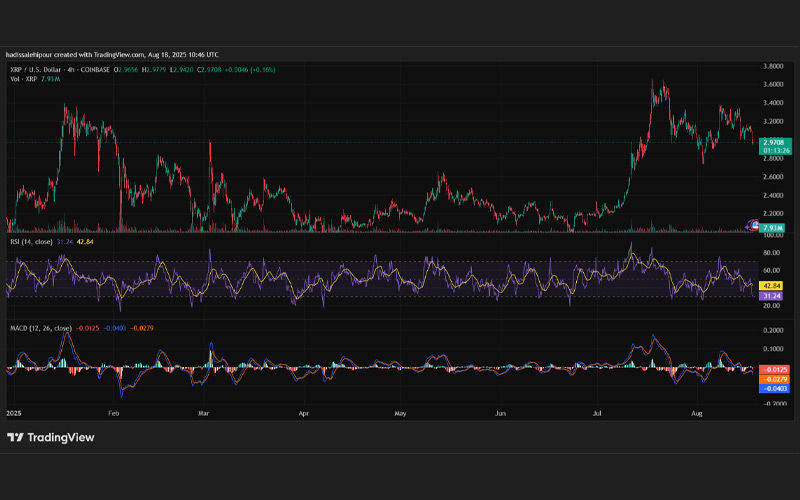
Task: Open the XRP / U.S. Dollar symbol title
Action: pyautogui.click(x=36, y=70)
